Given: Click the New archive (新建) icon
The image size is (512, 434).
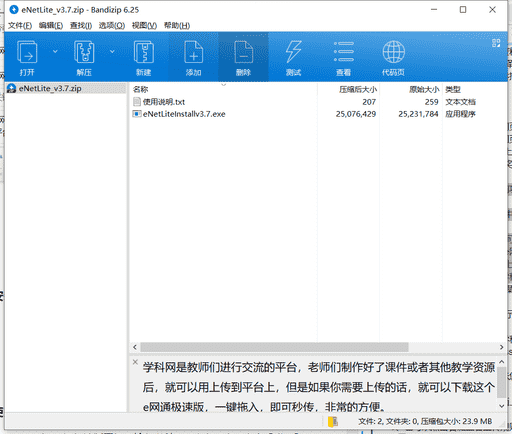Looking at the screenshot, I should [144, 52].
